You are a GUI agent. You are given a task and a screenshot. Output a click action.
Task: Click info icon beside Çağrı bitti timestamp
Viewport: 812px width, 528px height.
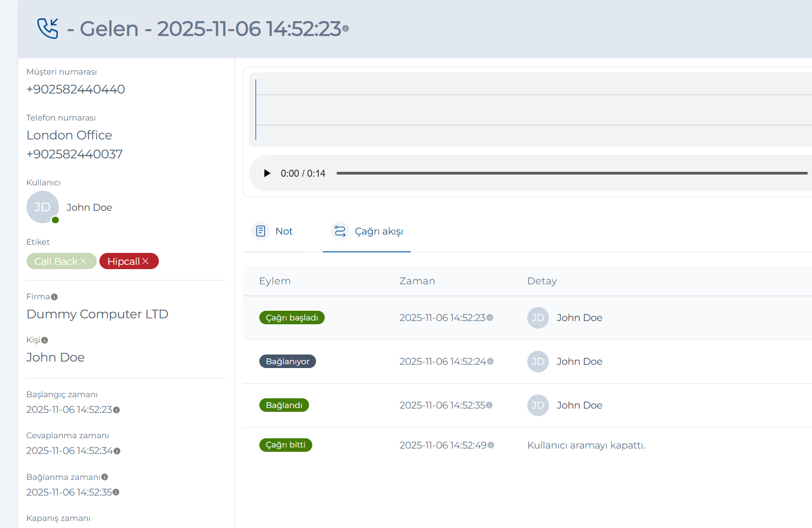coord(491,445)
